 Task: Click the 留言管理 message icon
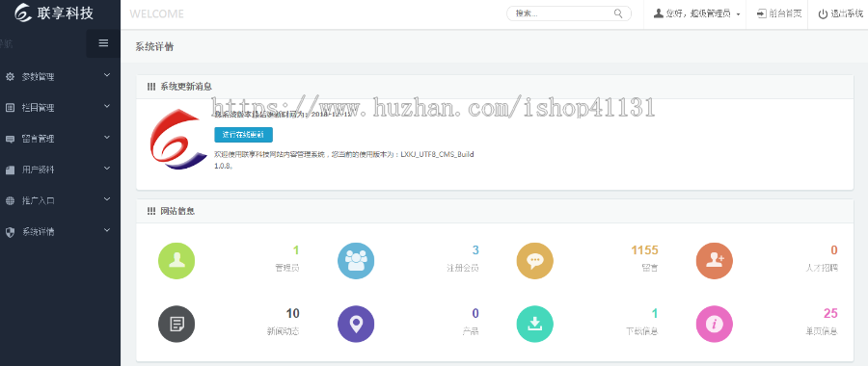pos(10,139)
